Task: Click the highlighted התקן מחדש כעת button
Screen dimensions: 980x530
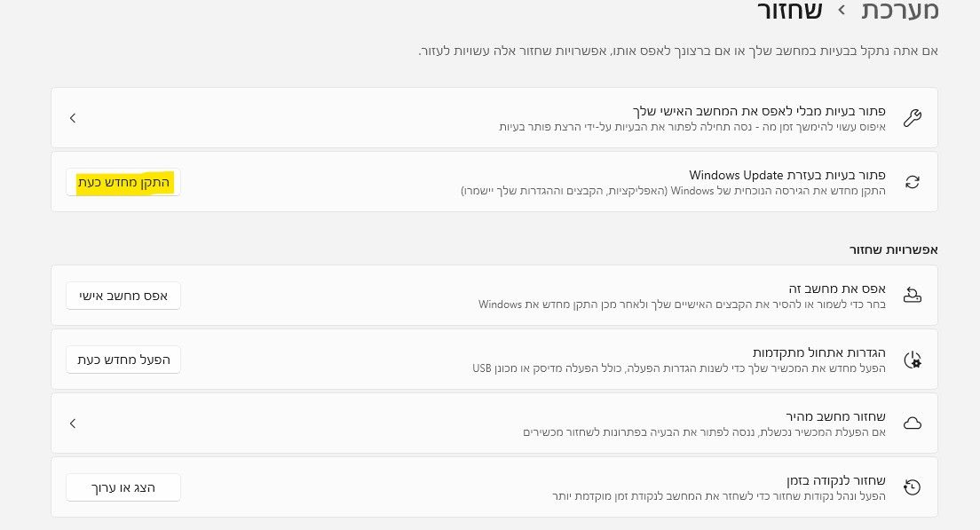Action: tap(123, 183)
